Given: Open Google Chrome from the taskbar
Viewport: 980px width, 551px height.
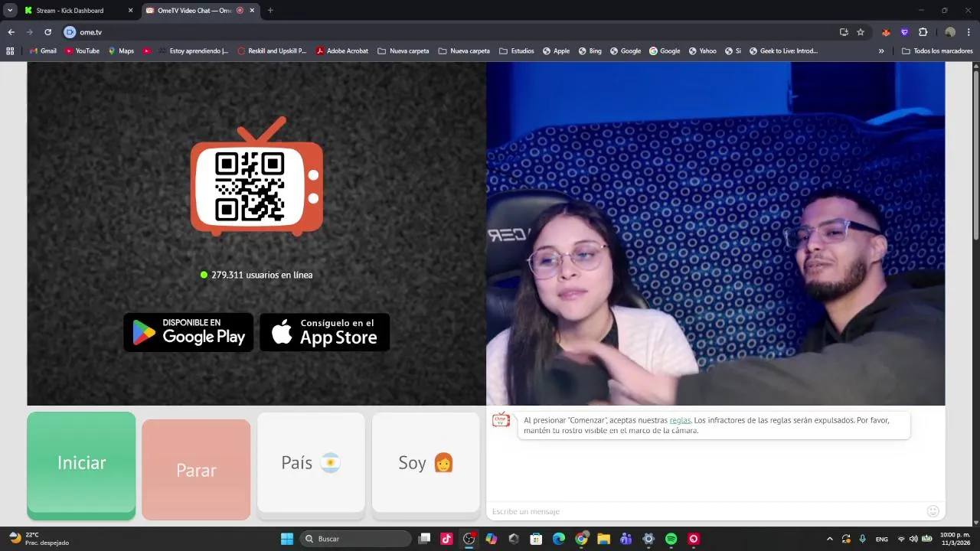Looking at the screenshot, I should (x=581, y=539).
